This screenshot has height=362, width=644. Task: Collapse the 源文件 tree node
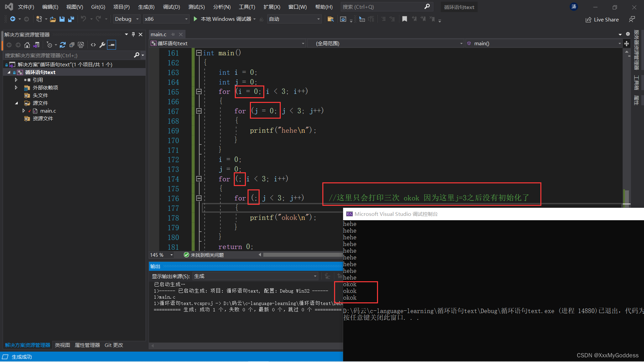coord(16,103)
